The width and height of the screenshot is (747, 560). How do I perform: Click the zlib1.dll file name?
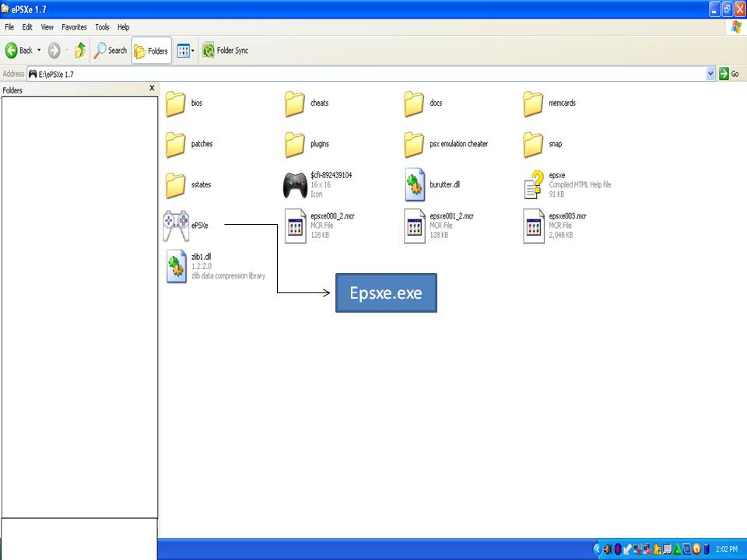click(x=201, y=257)
